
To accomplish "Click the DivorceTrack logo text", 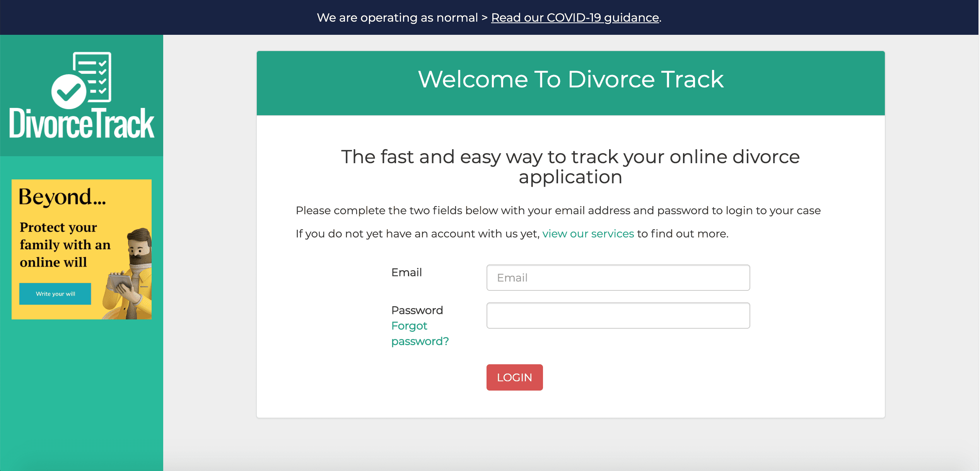I will pyautogui.click(x=82, y=124).
